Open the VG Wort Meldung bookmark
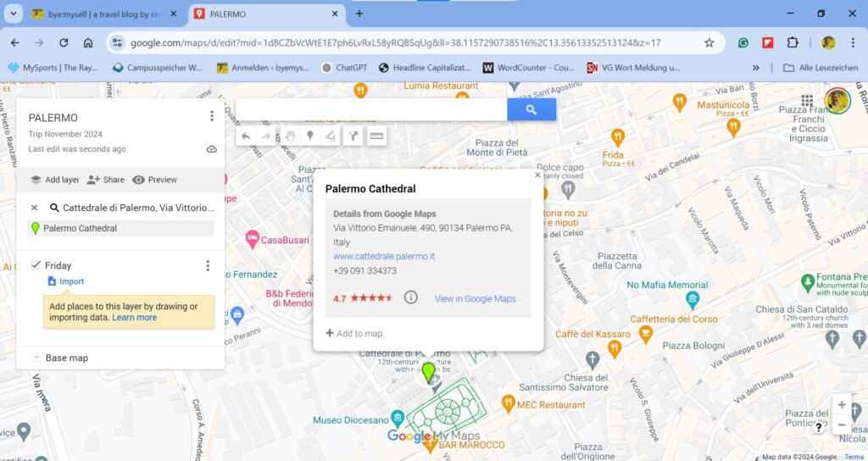 coord(633,68)
